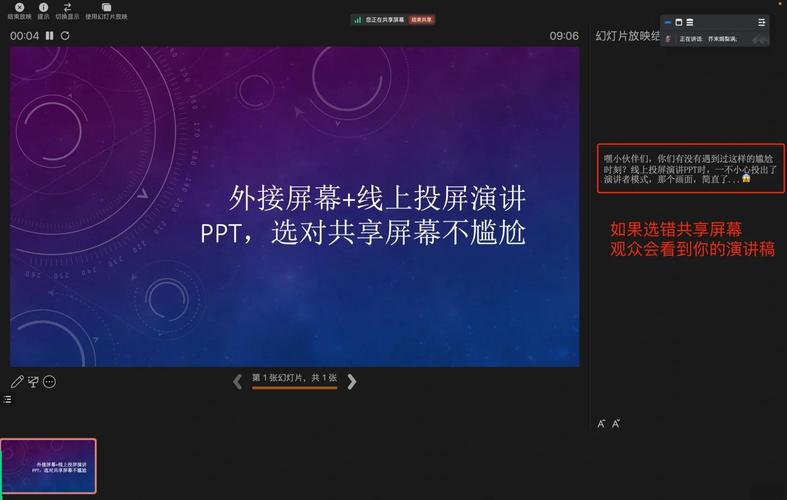Toggle the slide navigator list icon

8,400
